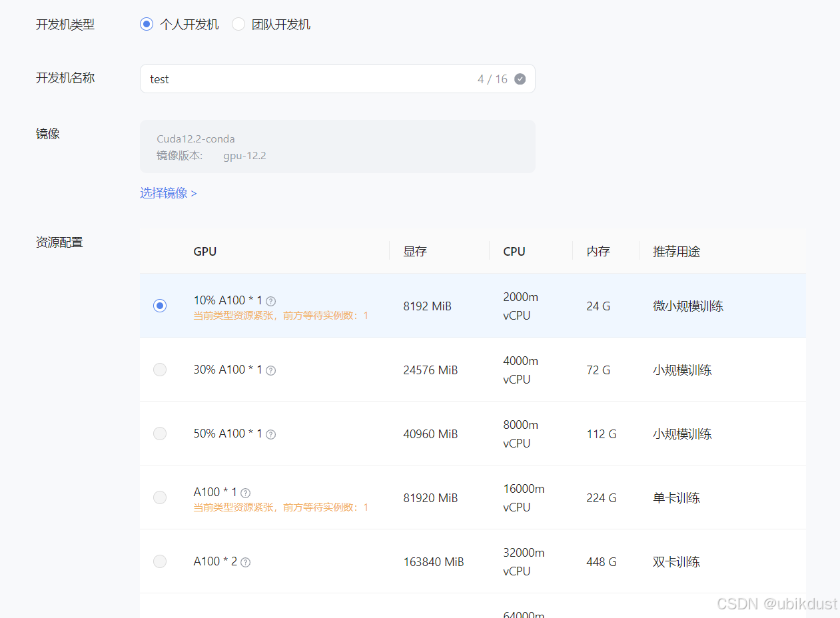Select the A100 * 1 radio button
840x618 pixels.
[x=160, y=497]
